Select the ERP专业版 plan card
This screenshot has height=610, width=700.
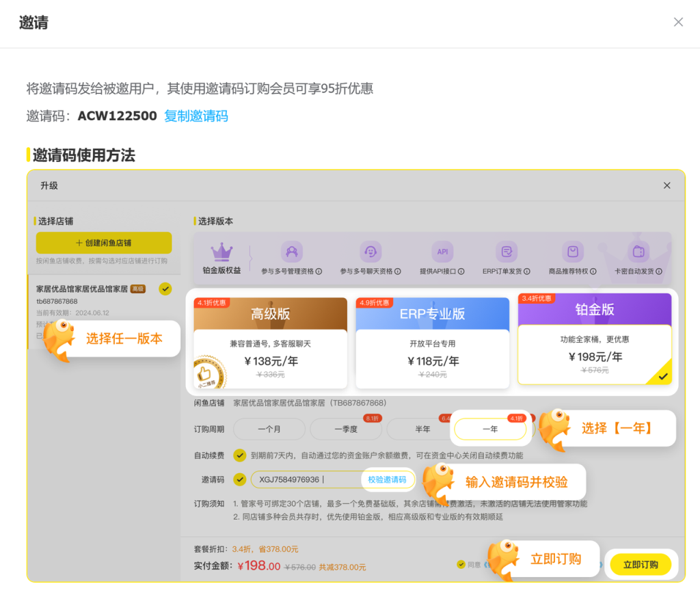coord(432,343)
